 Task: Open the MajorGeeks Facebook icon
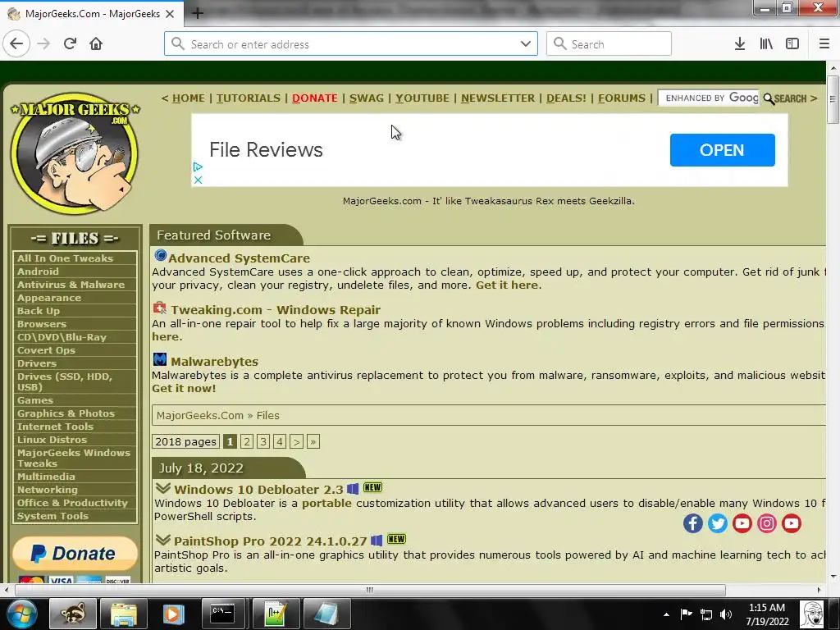[x=692, y=523]
